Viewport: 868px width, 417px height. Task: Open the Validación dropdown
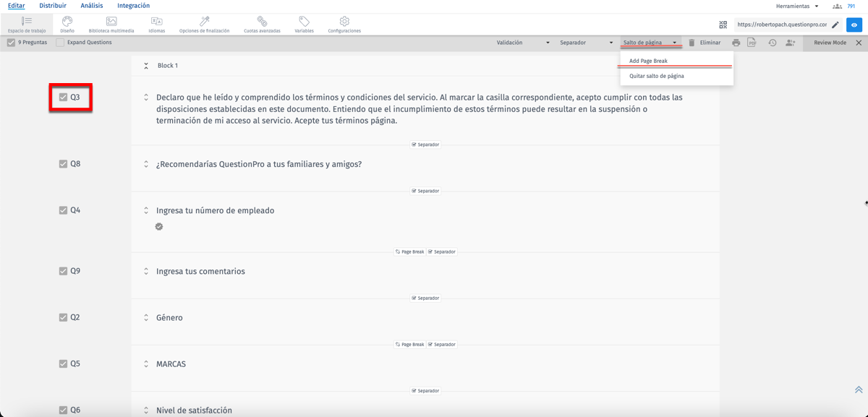pos(522,43)
